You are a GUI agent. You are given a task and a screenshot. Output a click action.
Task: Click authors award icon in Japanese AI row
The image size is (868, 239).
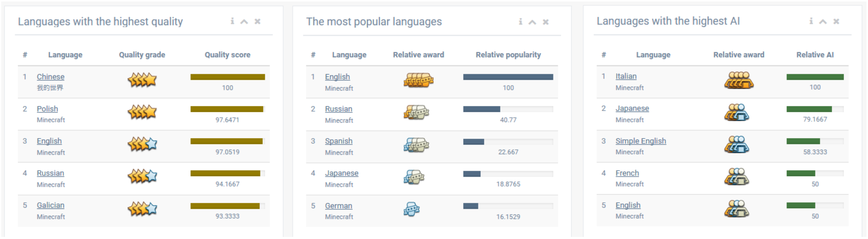(x=736, y=112)
